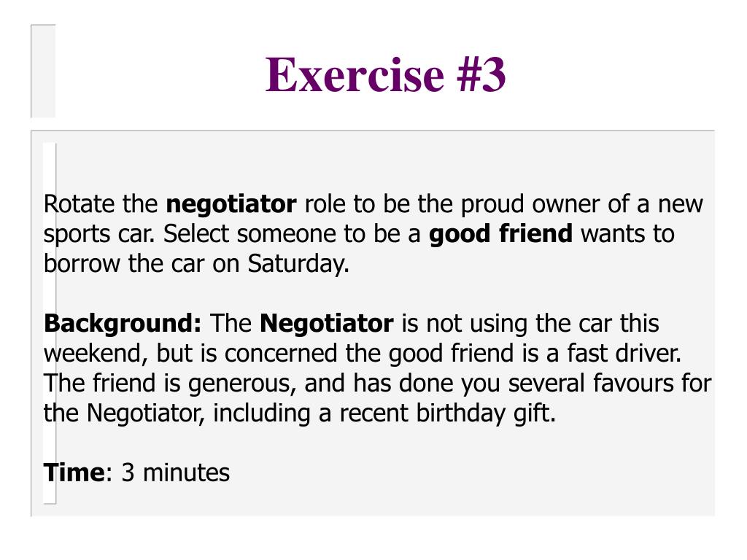Click the word "weekend" in the Background paragraph
The image size is (747, 560).
pos(96,354)
